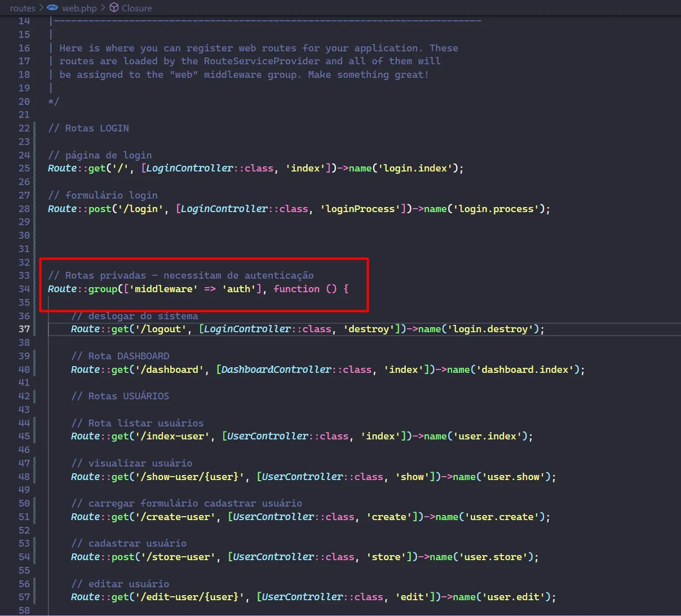
Task: Click the 'login.index' route name string
Action: click(415, 168)
